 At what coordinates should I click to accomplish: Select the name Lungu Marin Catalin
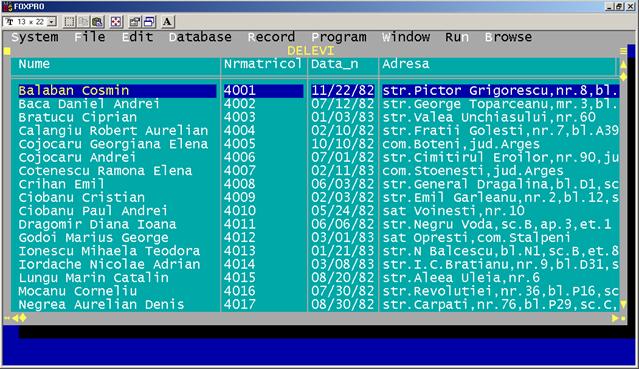pos(93,278)
